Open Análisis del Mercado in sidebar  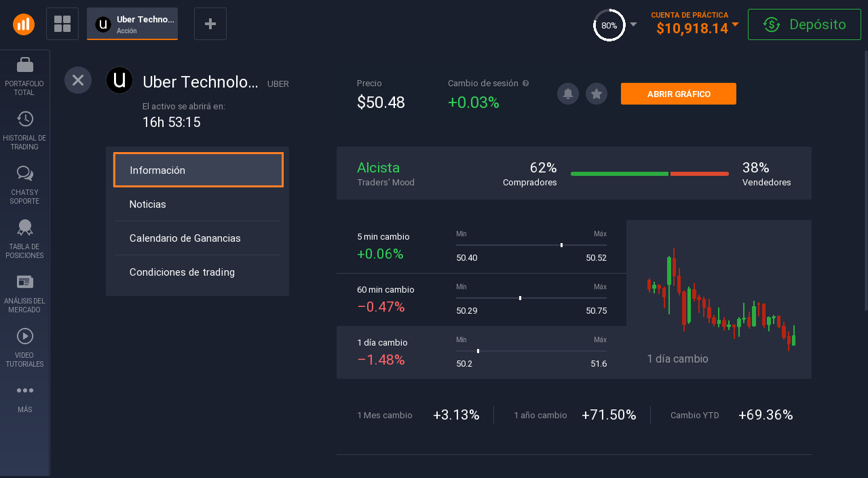(24, 293)
